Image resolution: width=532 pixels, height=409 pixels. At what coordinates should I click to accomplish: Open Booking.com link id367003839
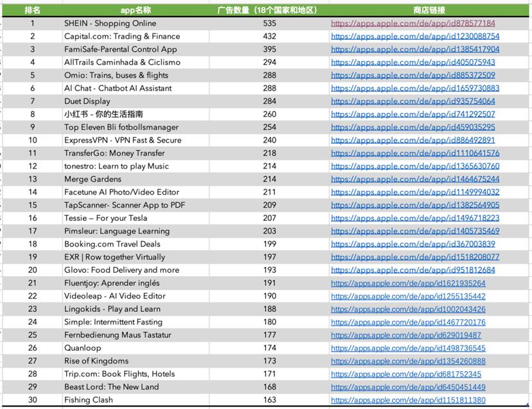point(413,244)
